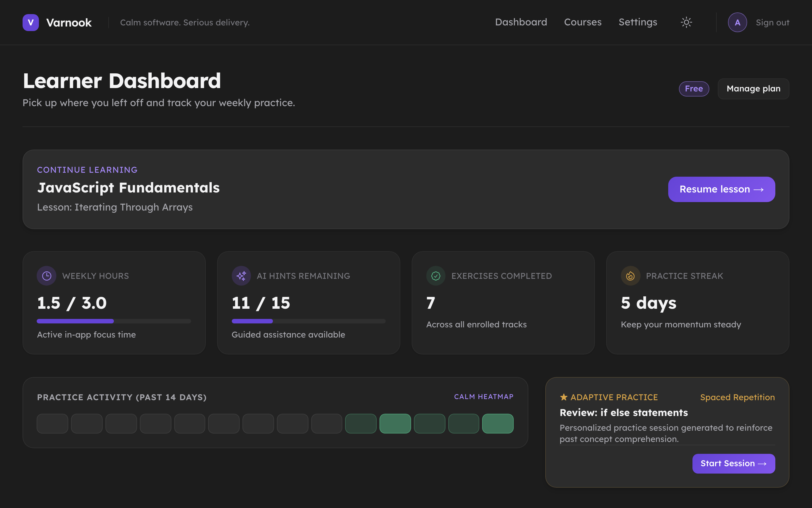Click the Spaced Repetition tag
The width and height of the screenshot is (812, 508).
[738, 397]
